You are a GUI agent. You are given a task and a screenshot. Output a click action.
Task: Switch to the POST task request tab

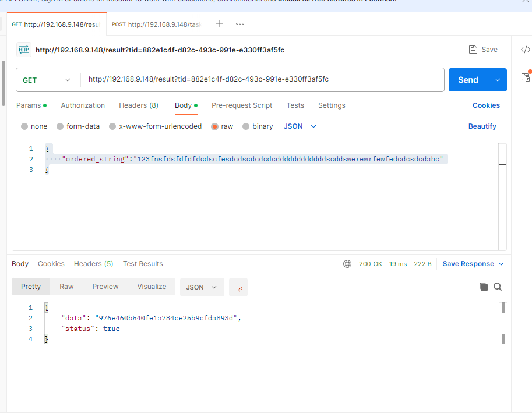157,24
